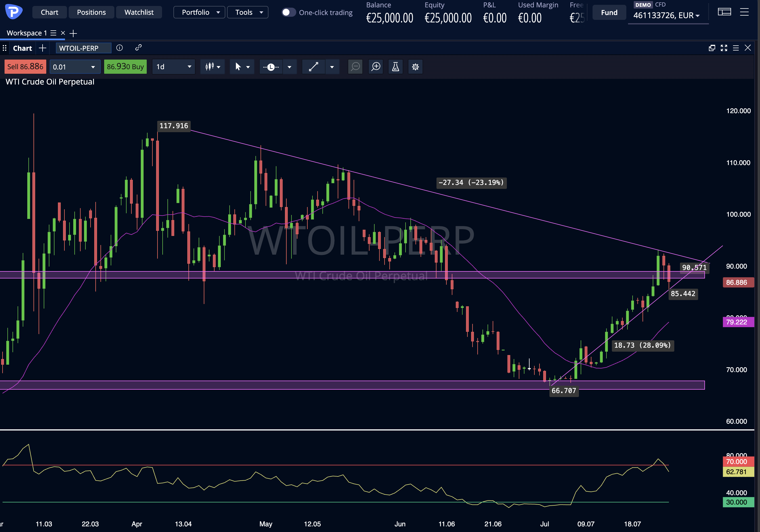Switch to the Watchlist tab
760x532 pixels.
[x=139, y=12]
